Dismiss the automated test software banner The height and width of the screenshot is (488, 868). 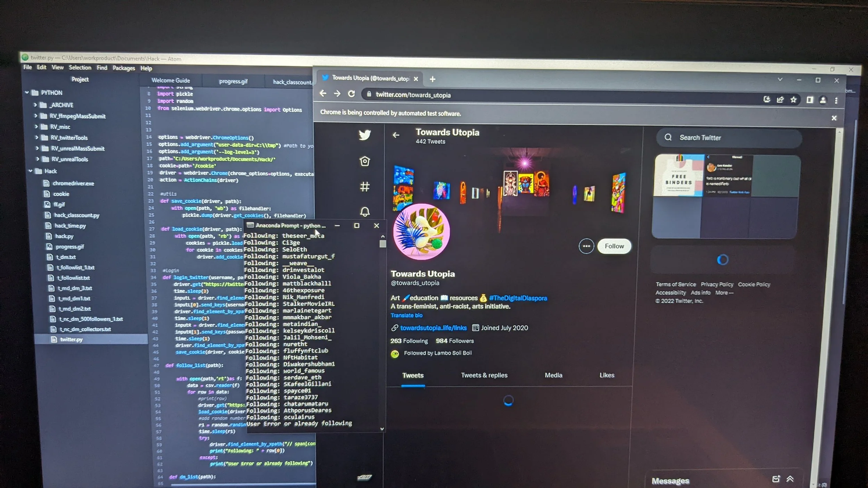point(834,118)
